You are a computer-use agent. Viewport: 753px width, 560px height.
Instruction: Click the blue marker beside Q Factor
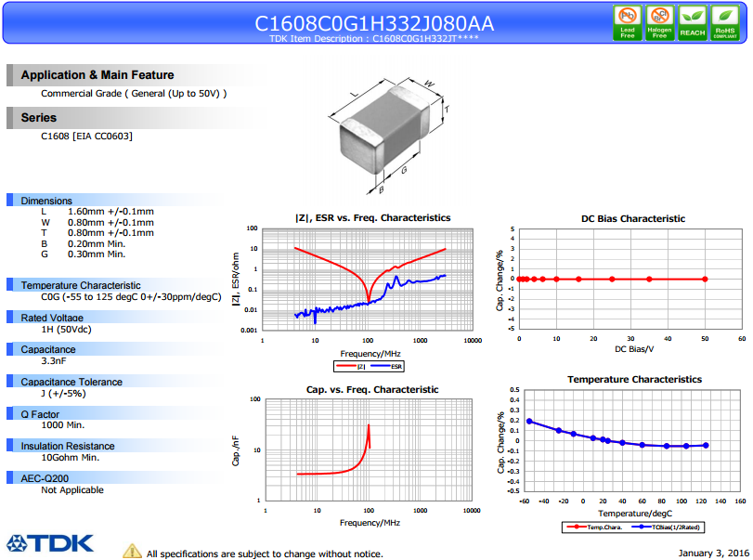11,414
